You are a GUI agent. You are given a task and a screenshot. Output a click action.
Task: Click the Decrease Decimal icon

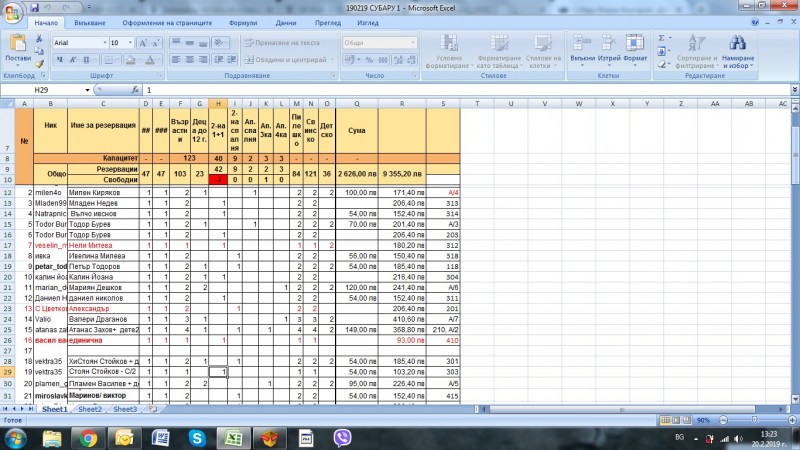point(411,60)
